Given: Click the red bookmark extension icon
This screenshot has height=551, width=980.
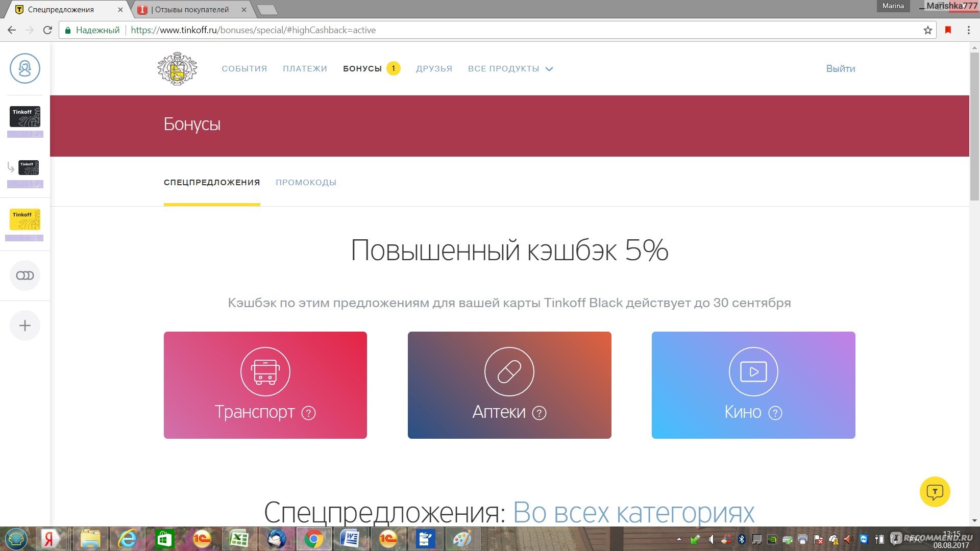Looking at the screenshot, I should tap(948, 30).
